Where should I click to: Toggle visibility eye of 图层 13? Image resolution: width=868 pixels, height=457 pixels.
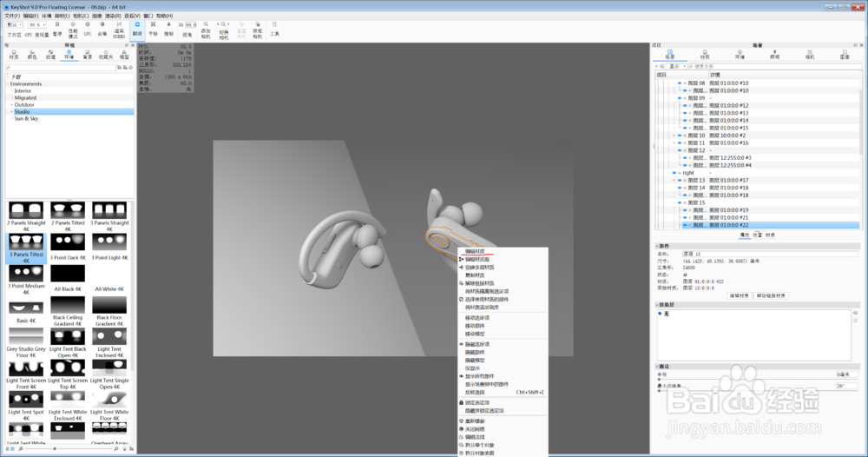680,180
